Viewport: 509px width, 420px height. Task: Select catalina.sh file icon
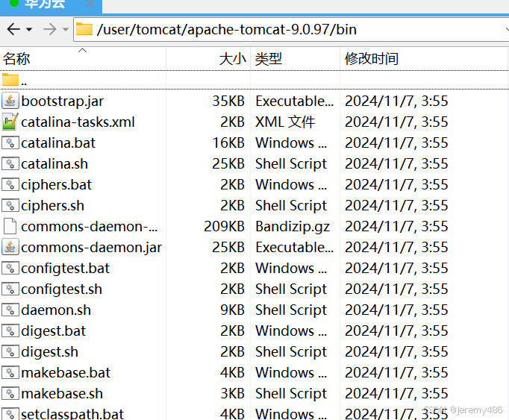10,163
